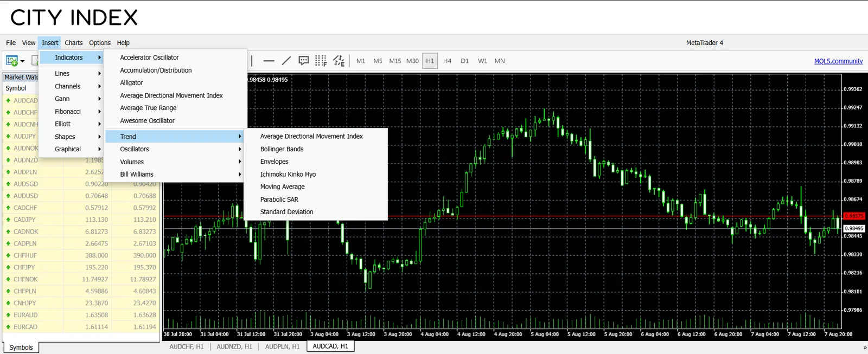Select Standard Deviation indicator
Image resolution: width=868 pixels, height=354 pixels.
316,212
